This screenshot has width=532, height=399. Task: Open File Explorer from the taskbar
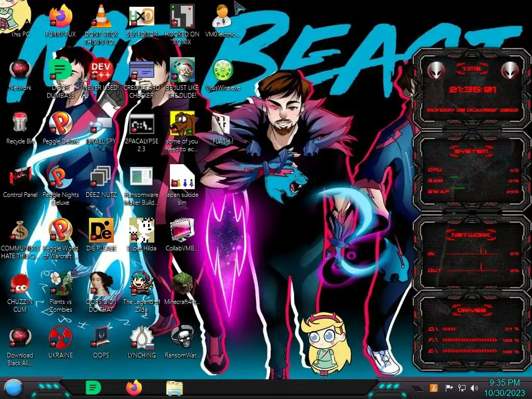175,388
